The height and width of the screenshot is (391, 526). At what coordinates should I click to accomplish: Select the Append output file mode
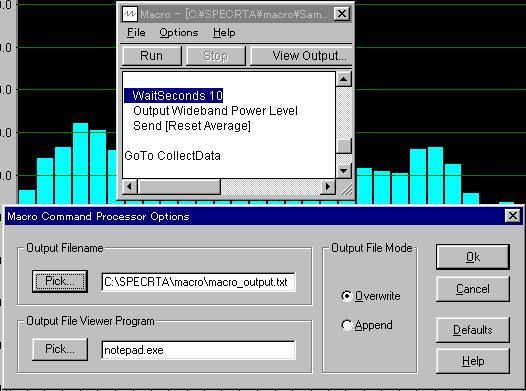tap(347, 325)
